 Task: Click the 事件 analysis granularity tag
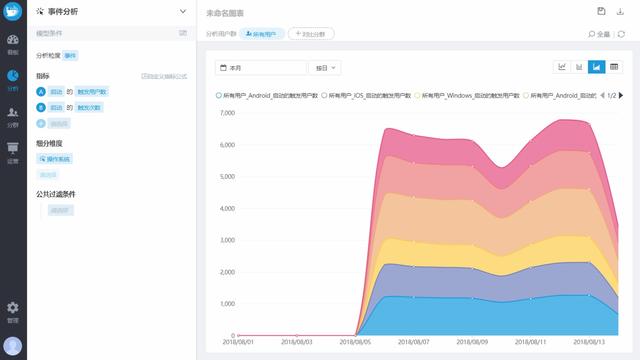[70, 56]
